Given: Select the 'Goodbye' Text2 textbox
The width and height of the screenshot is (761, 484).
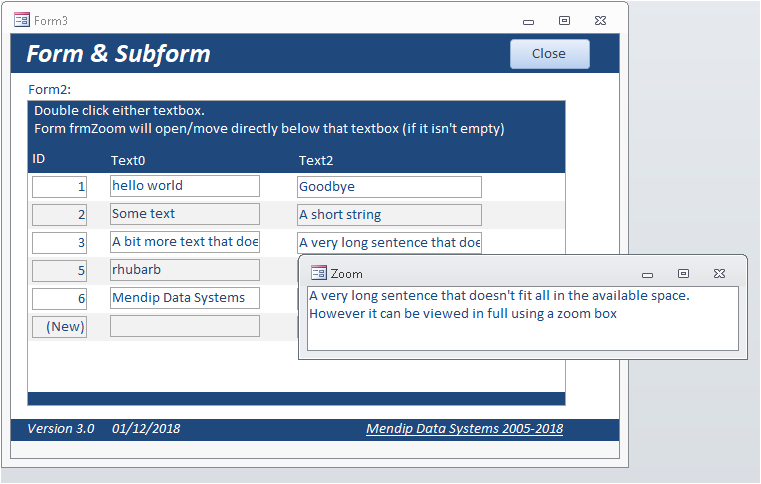Looking at the screenshot, I should click(x=389, y=187).
